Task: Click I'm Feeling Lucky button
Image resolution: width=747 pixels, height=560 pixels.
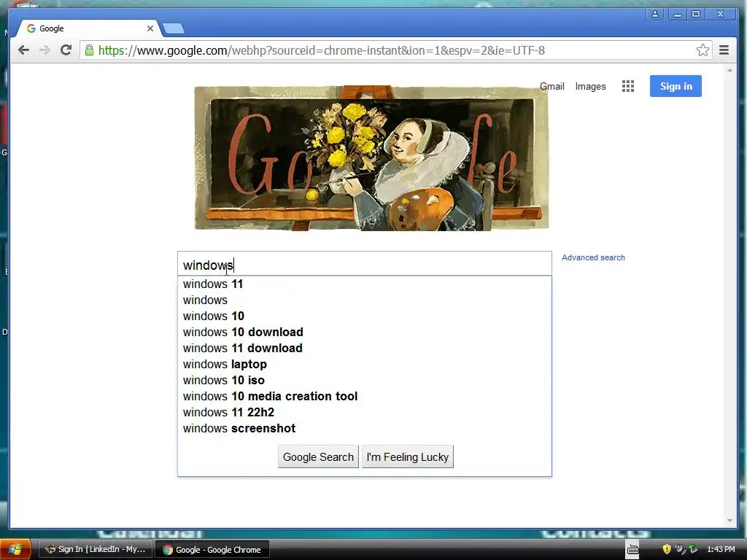Action: (x=407, y=457)
